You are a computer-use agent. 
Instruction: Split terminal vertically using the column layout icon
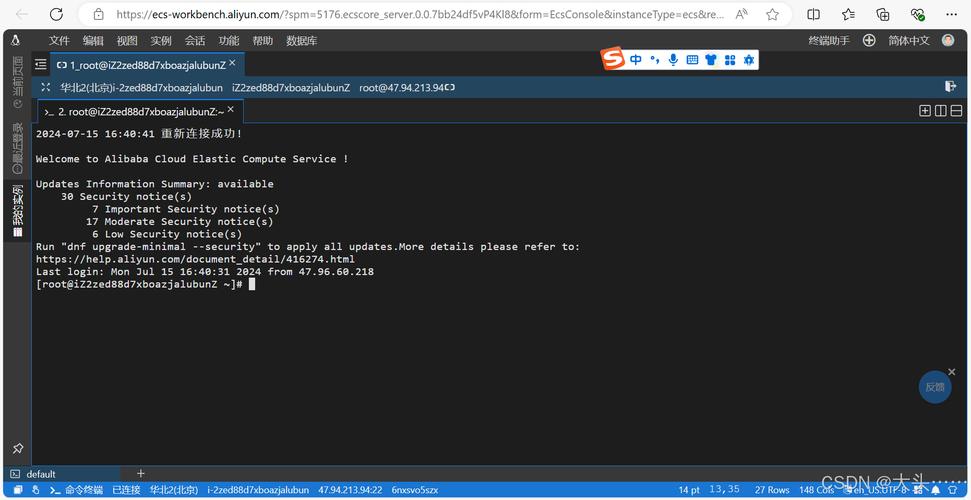(940, 111)
